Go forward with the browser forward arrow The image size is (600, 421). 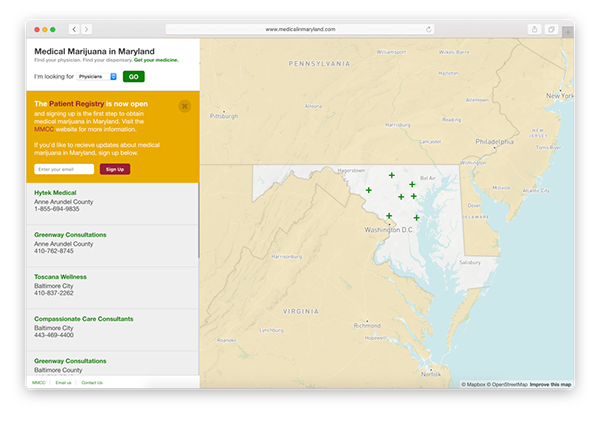86,29
